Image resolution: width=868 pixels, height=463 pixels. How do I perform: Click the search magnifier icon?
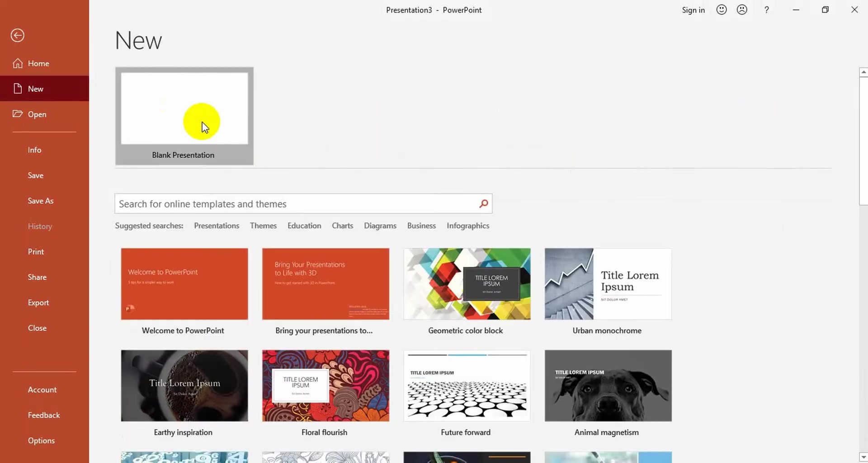coord(483,204)
